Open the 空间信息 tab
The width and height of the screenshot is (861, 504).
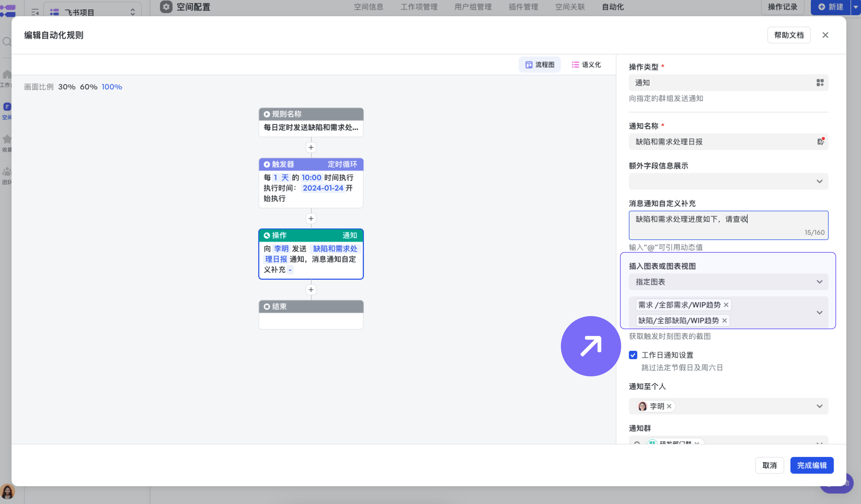[x=369, y=7]
